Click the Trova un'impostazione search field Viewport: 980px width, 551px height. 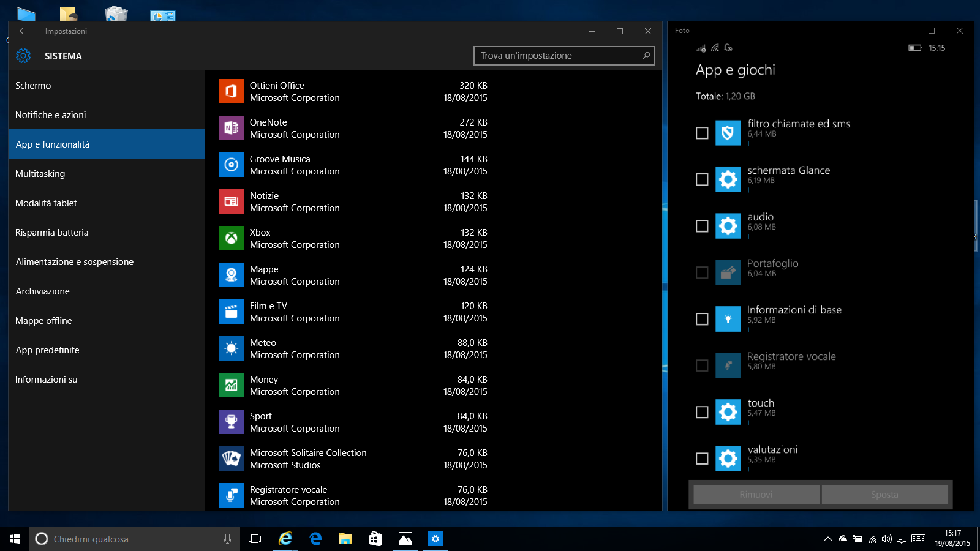tap(563, 56)
